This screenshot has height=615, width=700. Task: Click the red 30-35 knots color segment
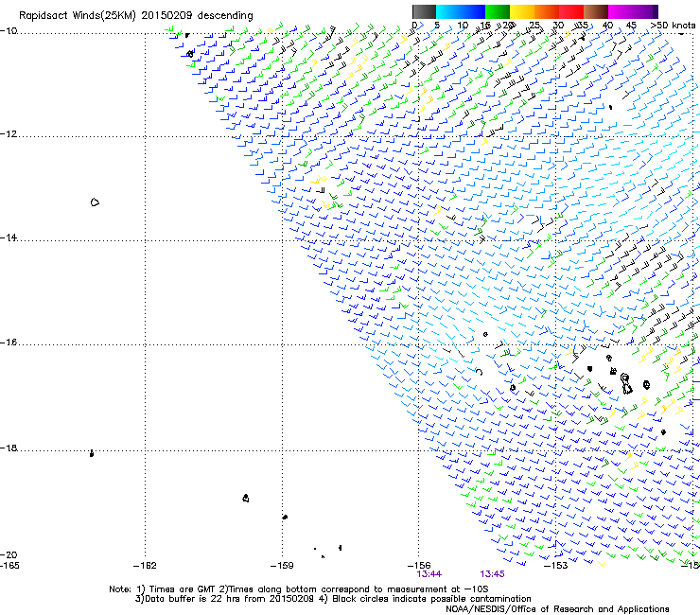pos(571,11)
